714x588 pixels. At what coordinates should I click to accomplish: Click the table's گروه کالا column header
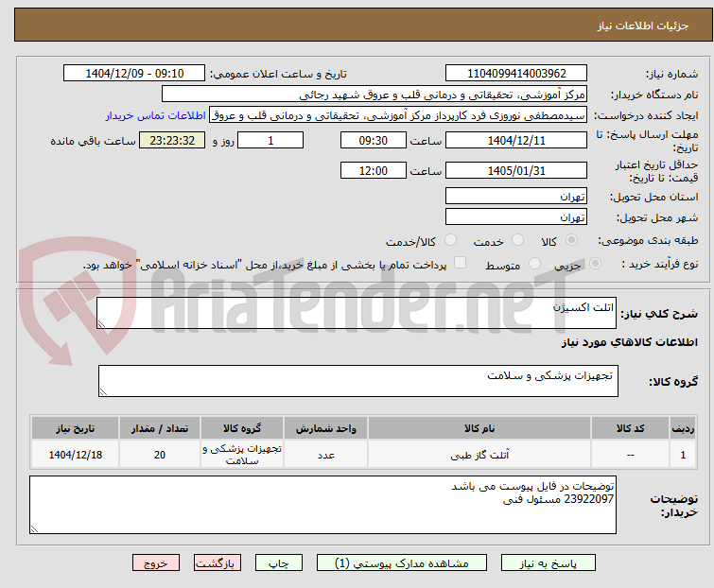(x=242, y=428)
